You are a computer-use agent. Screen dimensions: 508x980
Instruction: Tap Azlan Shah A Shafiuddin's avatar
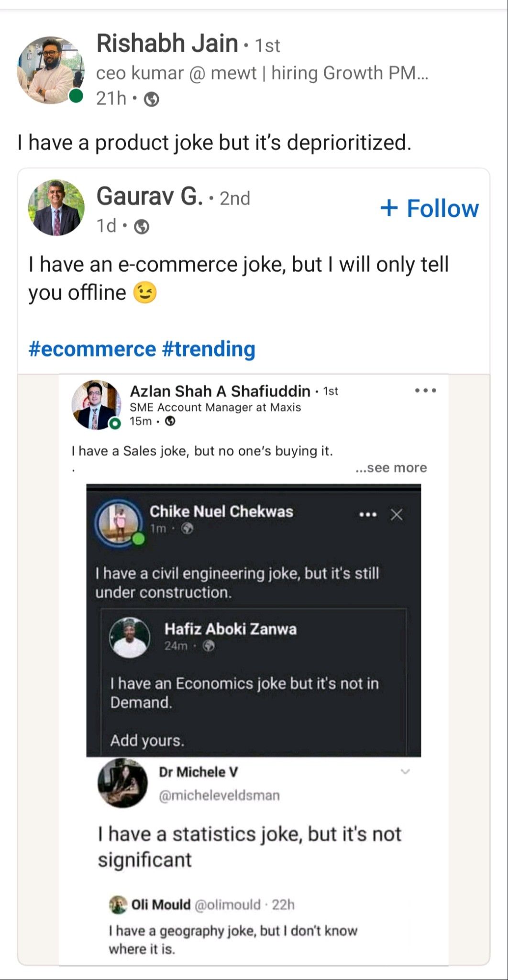pyautogui.click(x=96, y=404)
